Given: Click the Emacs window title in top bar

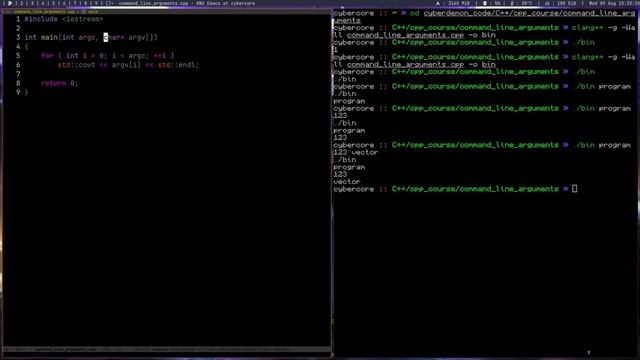Looking at the screenshot, I should 187,3.
